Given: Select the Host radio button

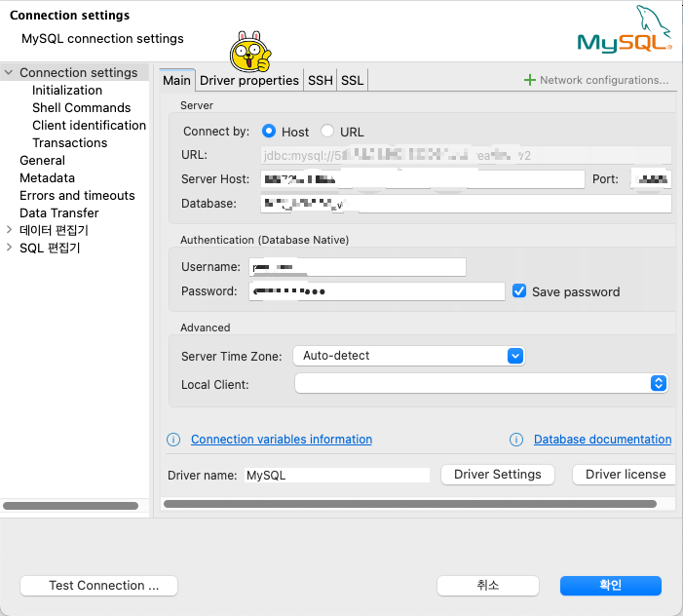Looking at the screenshot, I should (x=269, y=132).
